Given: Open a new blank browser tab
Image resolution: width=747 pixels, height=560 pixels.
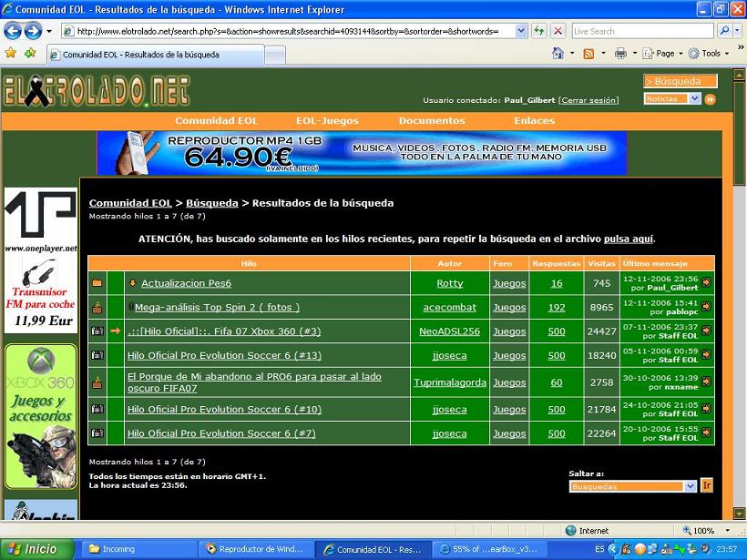Looking at the screenshot, I should (x=275, y=56).
